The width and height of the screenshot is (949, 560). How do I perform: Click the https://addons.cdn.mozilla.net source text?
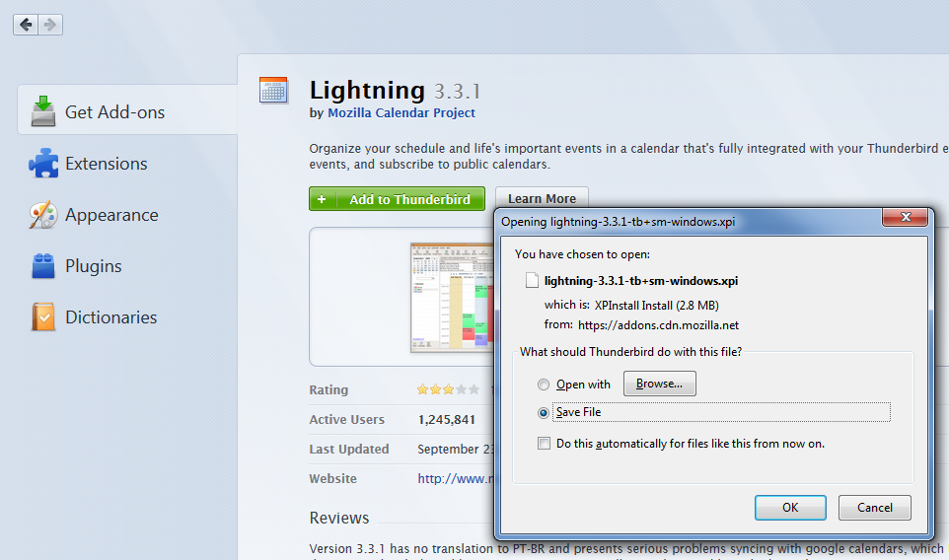coord(659,325)
